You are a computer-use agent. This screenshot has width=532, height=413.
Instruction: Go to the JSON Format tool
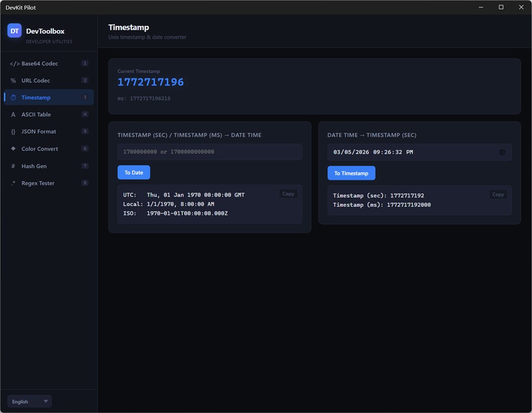49,131
